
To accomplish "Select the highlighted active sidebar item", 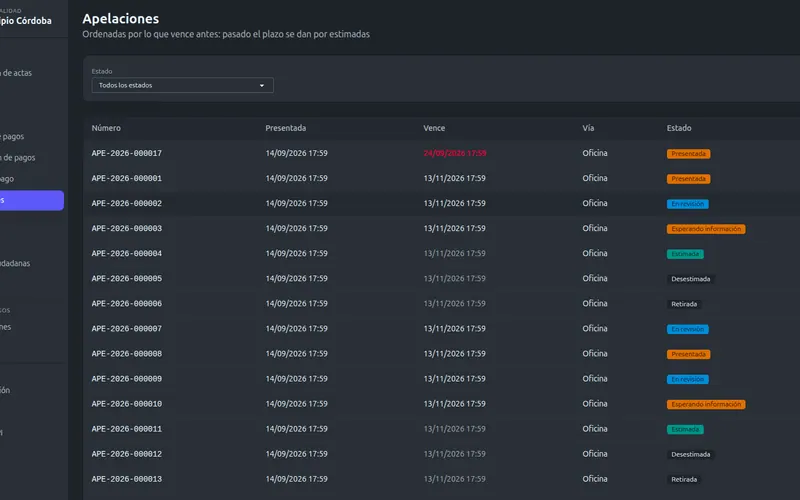I will 32,200.
